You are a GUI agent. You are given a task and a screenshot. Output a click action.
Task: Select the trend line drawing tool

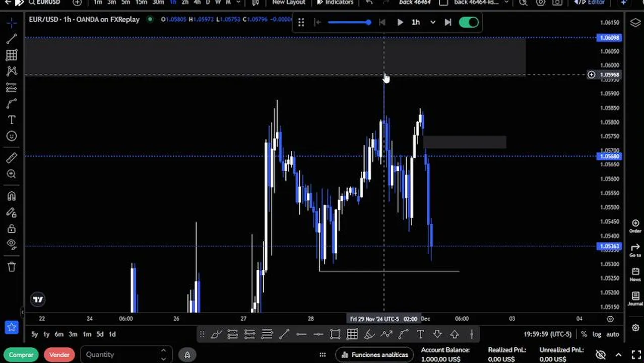tap(12, 39)
